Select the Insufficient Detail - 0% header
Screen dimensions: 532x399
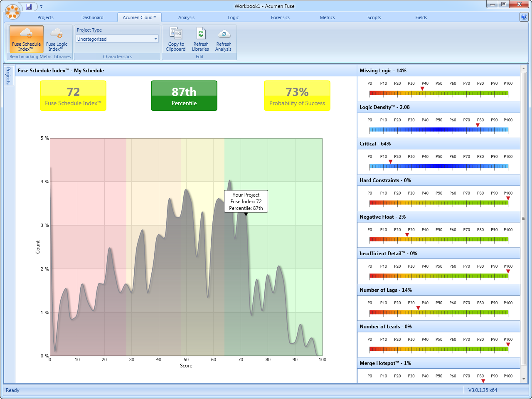click(x=438, y=254)
